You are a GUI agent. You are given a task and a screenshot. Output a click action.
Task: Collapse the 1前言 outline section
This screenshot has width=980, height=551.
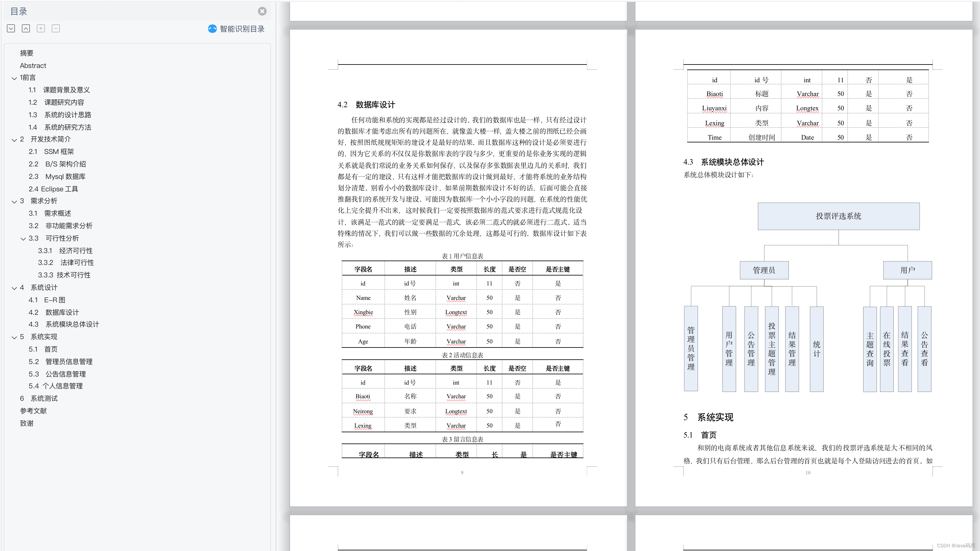tap(14, 78)
